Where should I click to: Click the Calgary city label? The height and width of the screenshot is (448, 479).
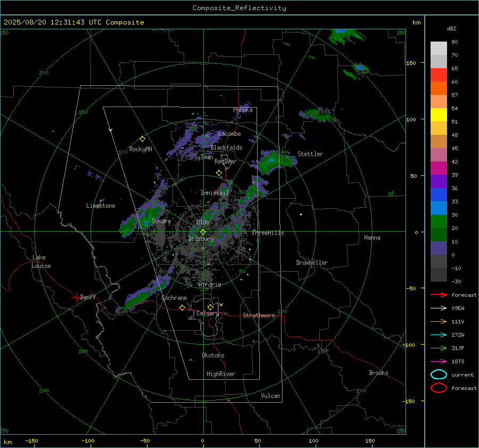pyautogui.click(x=208, y=313)
